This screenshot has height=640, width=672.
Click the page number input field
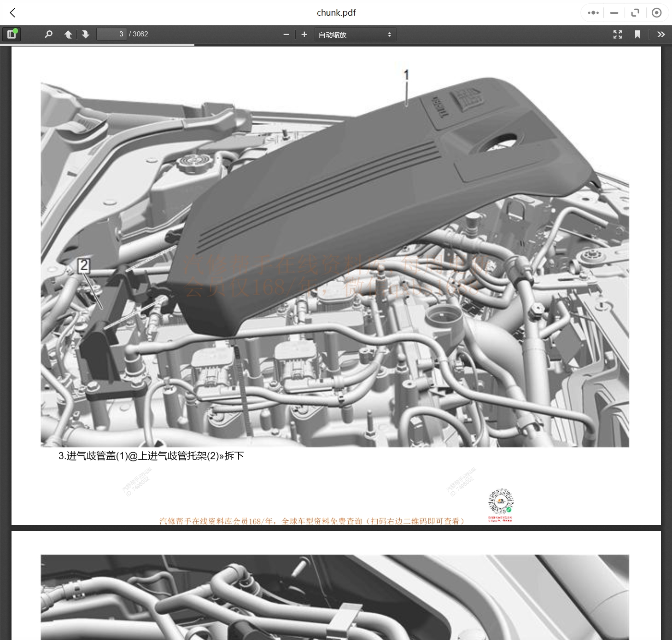pyautogui.click(x=111, y=34)
